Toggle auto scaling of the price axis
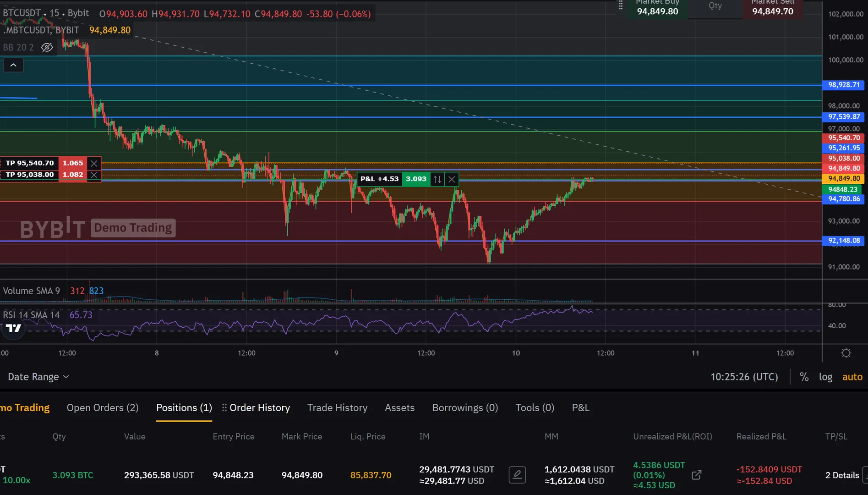This screenshot has height=495, width=868. click(852, 377)
